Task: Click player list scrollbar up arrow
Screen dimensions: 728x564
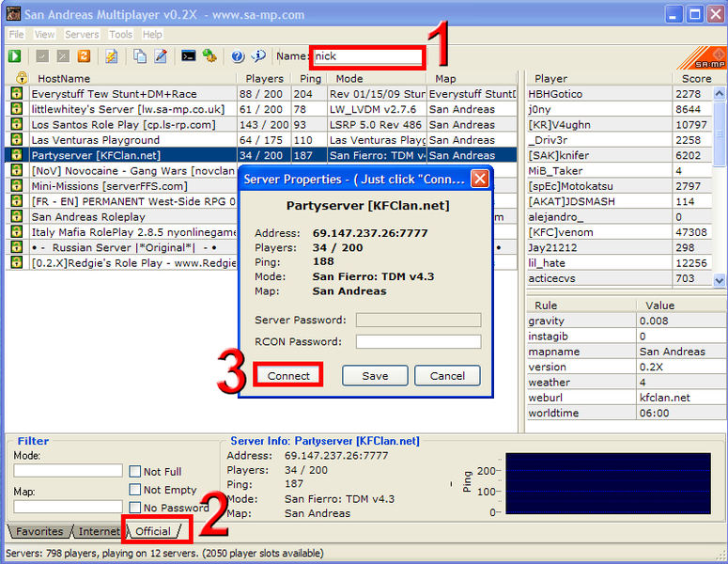Action: point(720,93)
